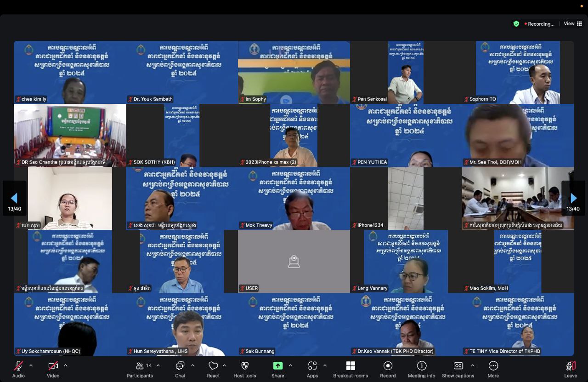
Task: Select TE TINY Vice Director tile
Action: click(x=518, y=325)
